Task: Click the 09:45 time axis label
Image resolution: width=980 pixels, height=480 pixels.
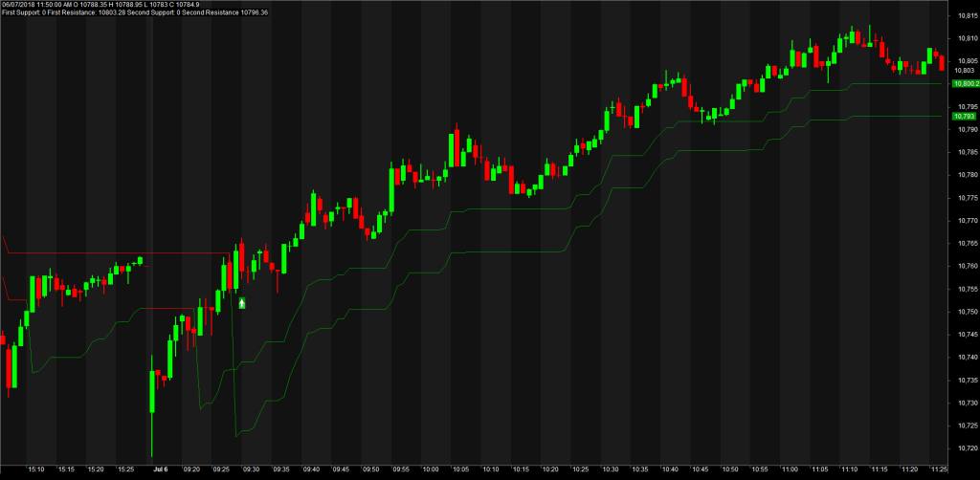Action: point(342,469)
